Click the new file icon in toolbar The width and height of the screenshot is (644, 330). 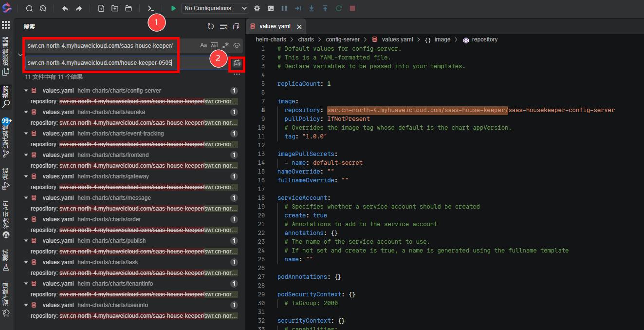[x=101, y=8]
